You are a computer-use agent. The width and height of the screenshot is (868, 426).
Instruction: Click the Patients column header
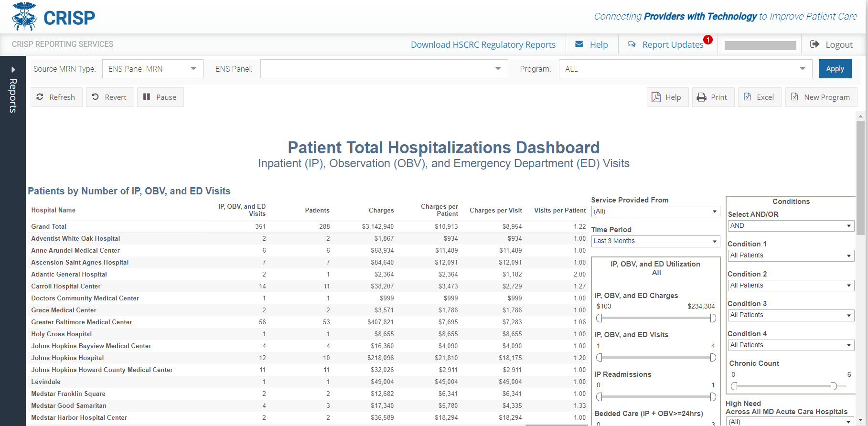317,210
